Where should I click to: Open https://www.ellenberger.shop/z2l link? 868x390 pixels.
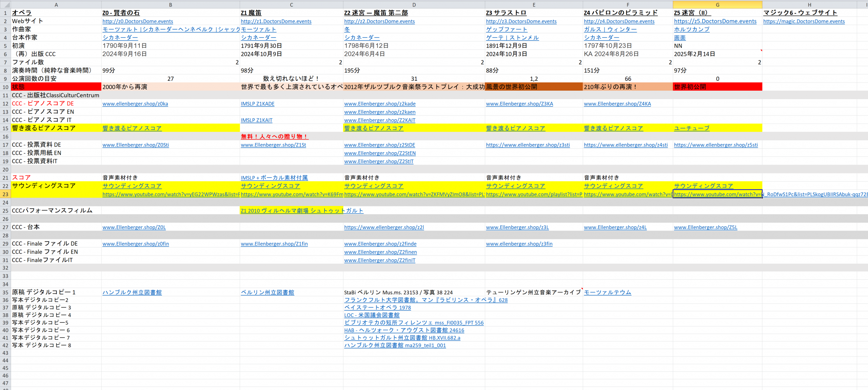click(x=384, y=227)
